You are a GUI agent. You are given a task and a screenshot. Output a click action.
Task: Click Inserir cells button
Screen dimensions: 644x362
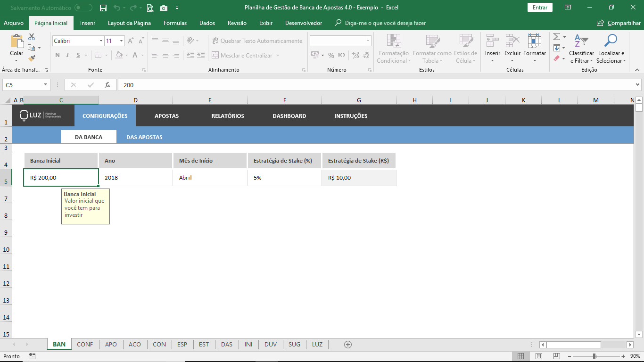click(493, 49)
